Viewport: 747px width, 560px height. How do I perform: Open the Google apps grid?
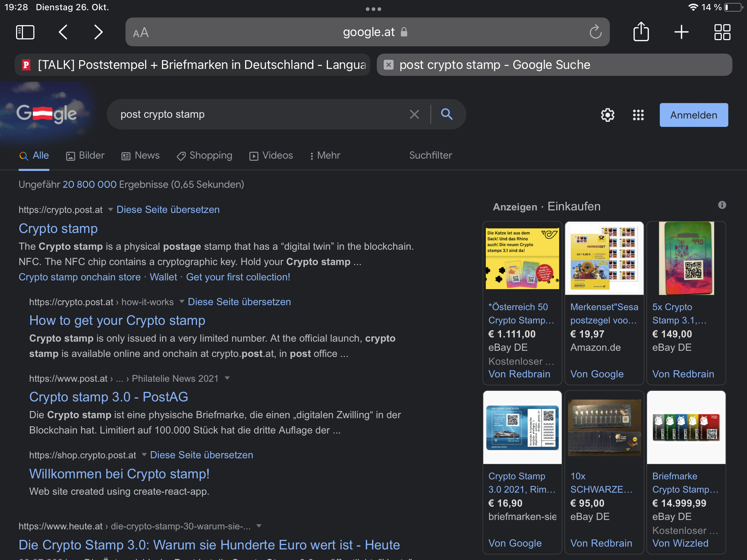[638, 115]
